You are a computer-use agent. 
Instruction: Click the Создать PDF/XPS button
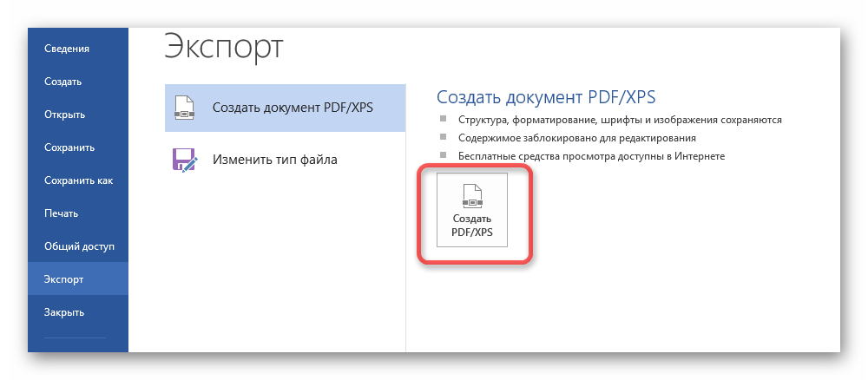pyautogui.click(x=472, y=210)
